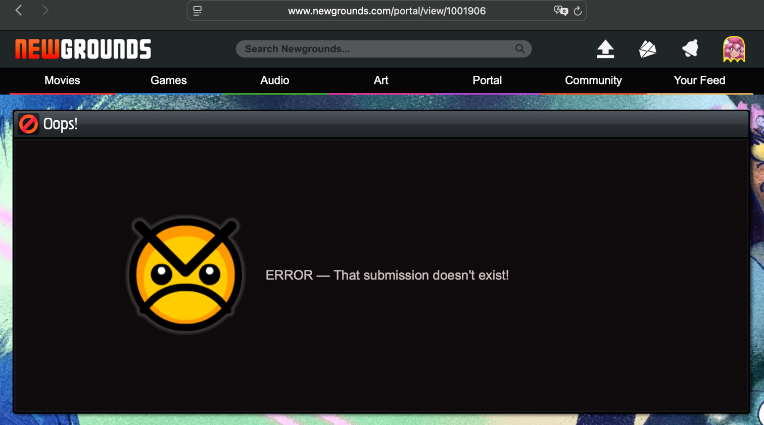Open the notifications bell
This screenshot has width=764, height=425.
point(690,49)
